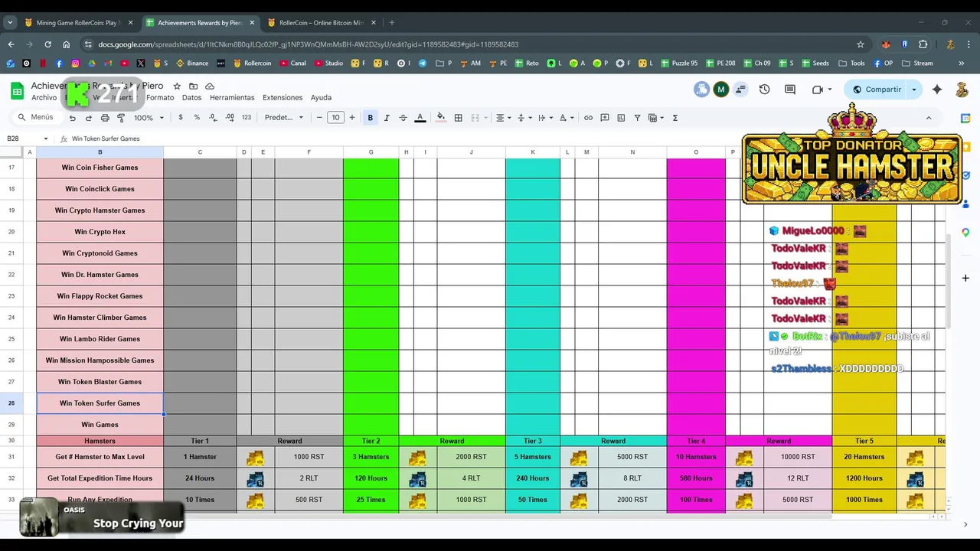The width and height of the screenshot is (980, 551).
Task: Apply percent format with the % button
Action: (x=197, y=118)
